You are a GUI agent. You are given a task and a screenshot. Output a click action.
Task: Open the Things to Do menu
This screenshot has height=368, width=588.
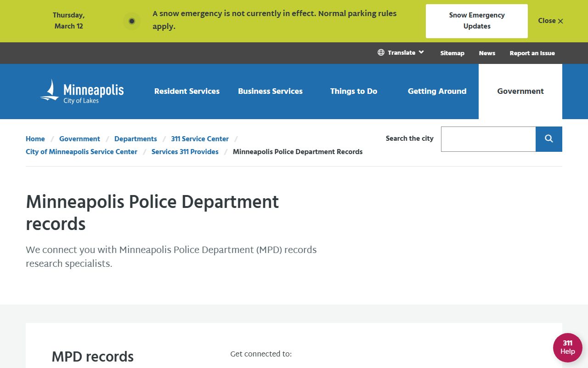point(354,91)
